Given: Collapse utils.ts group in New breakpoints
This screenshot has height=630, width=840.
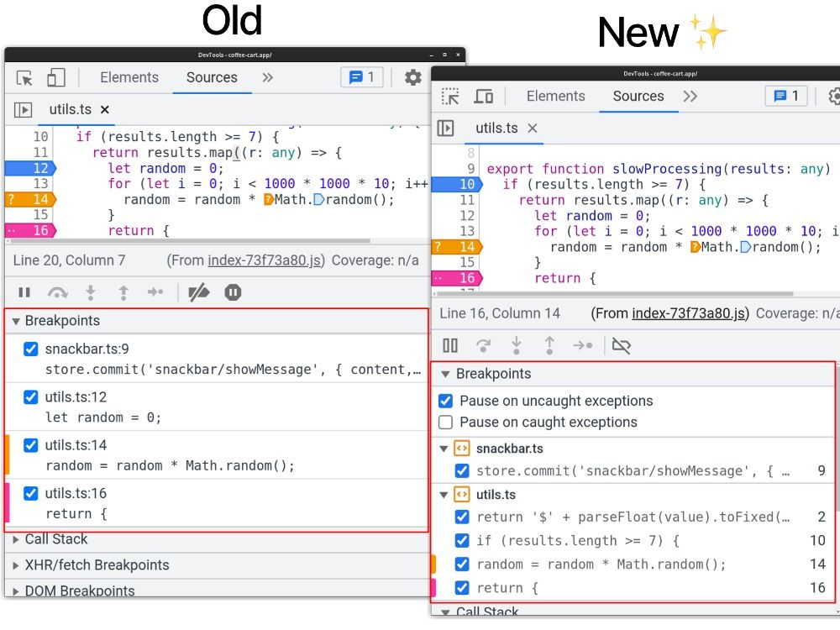Looking at the screenshot, I should [444, 495].
